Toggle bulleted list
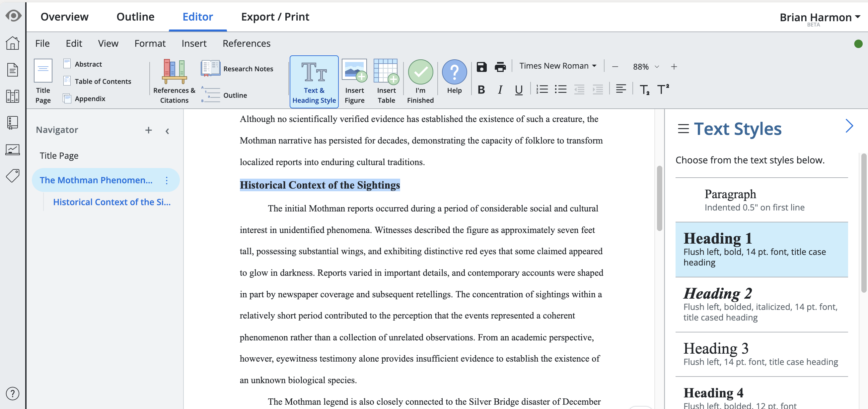Viewport: 868px width, 409px height. click(x=561, y=89)
